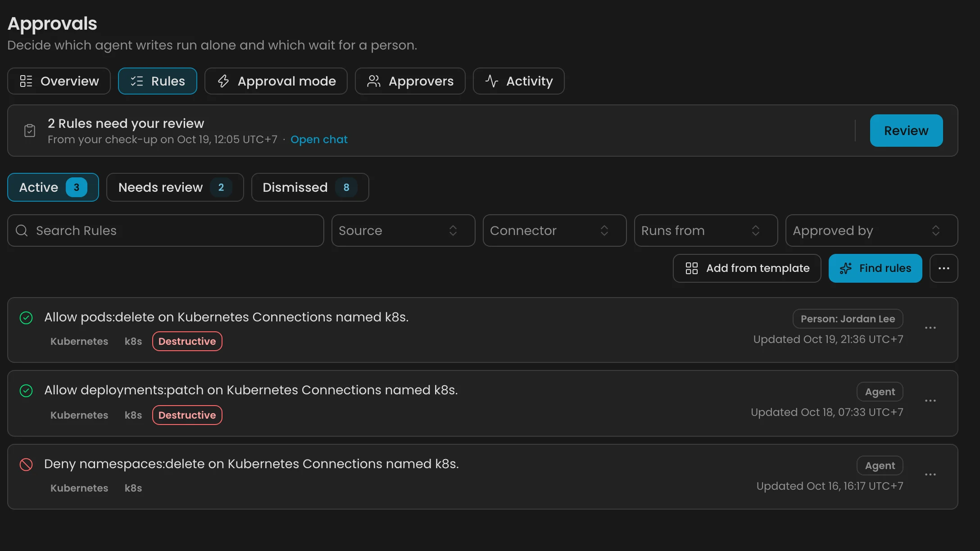Click the Person: Jordan Lee badge
Viewport: 980px width, 551px height.
coord(848,319)
